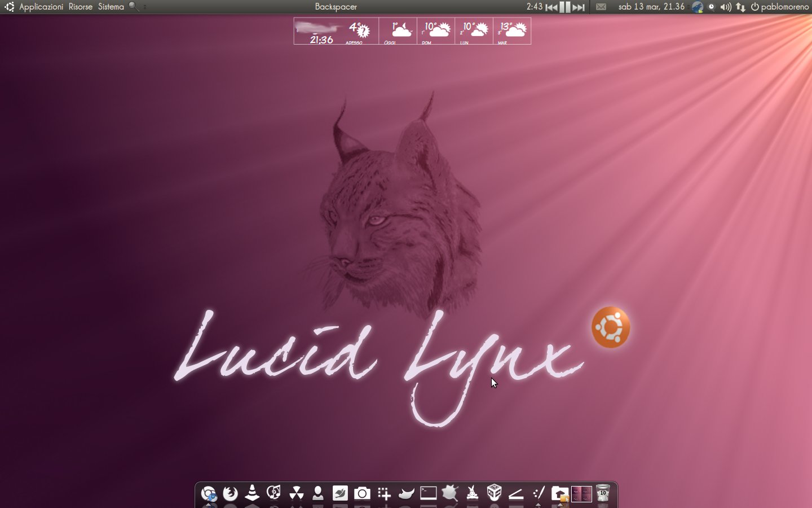Open the pablomoreno session menu

pos(780,7)
